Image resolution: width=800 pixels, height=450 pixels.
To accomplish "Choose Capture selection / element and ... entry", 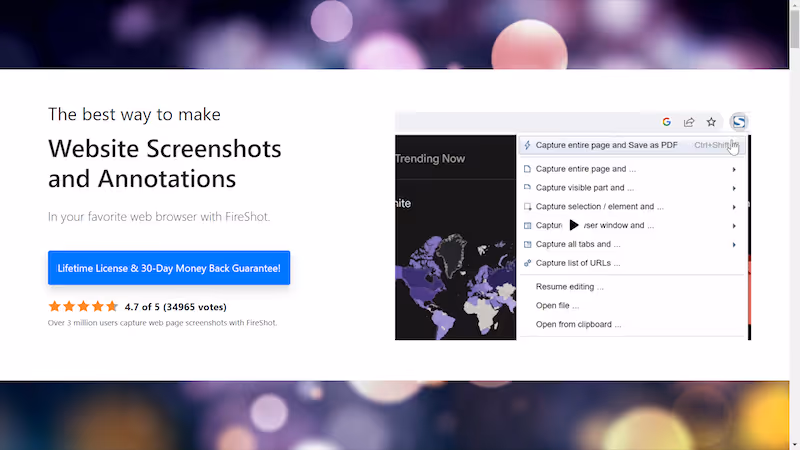I will tap(631, 207).
